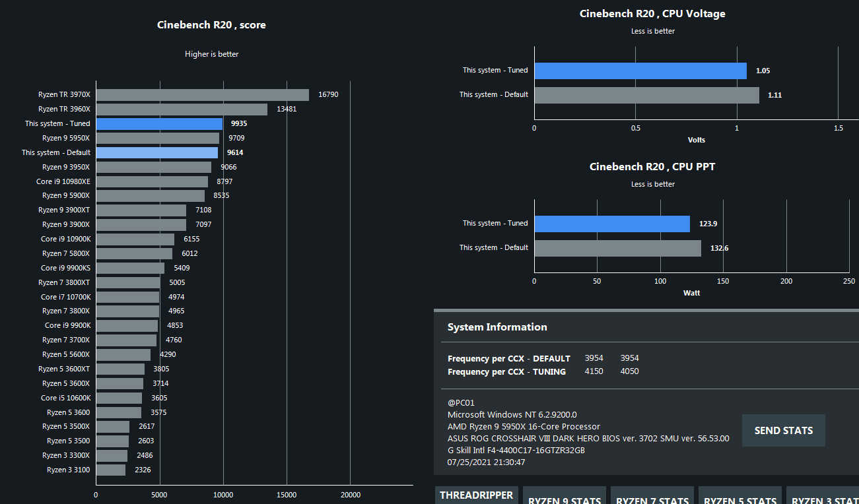Screen dimensions: 859x504
Task: Open the RYZEN 5 STATS tab
Action: 740,495
